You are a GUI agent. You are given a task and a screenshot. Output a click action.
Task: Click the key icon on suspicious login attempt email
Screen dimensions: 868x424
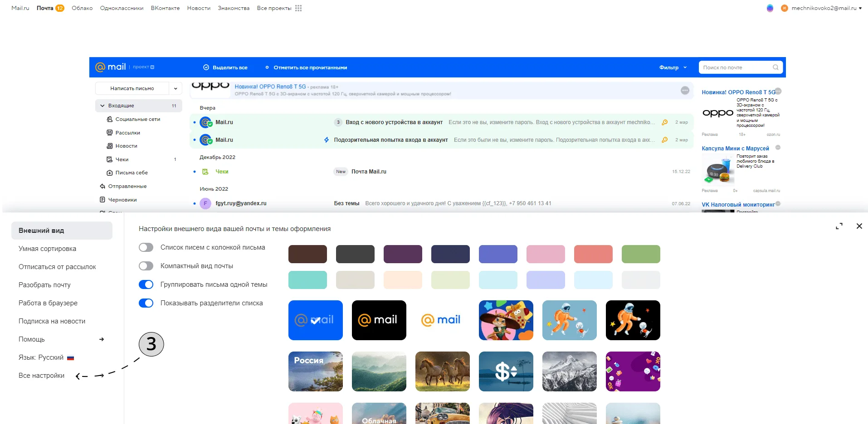click(665, 140)
